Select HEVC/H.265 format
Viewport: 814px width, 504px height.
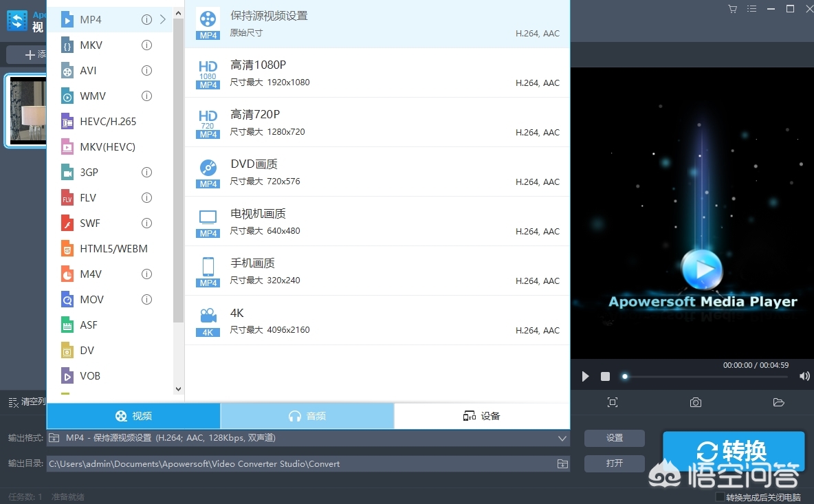109,122
